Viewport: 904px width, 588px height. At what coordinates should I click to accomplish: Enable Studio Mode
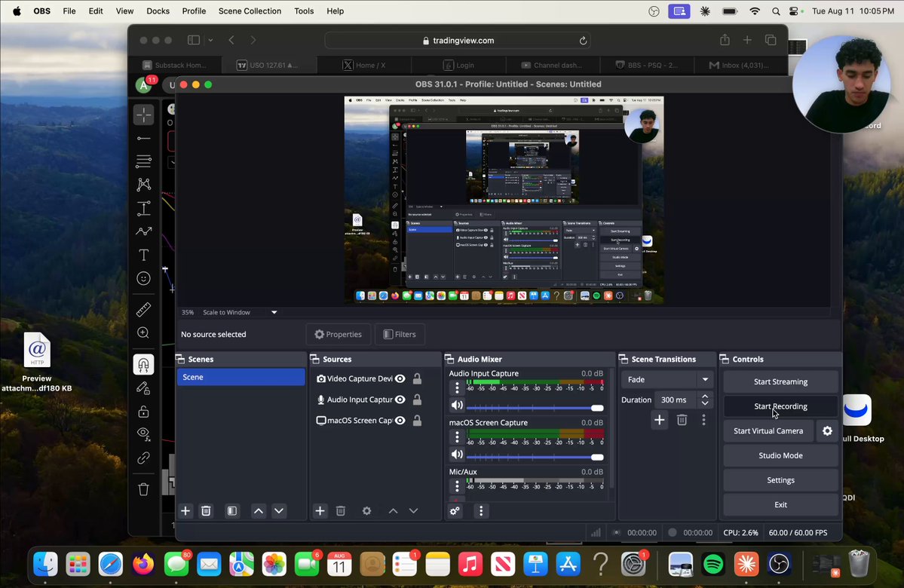(x=780, y=455)
